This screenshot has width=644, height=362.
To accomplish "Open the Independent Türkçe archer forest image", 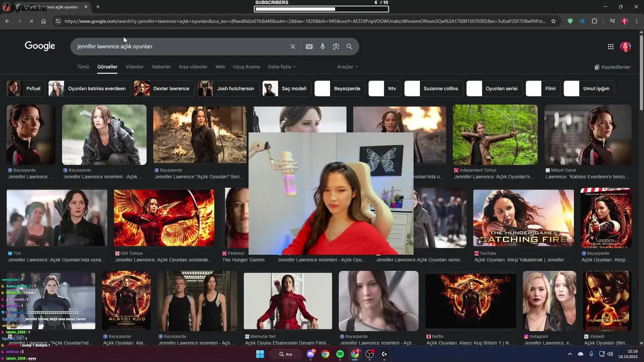I will [x=495, y=135].
